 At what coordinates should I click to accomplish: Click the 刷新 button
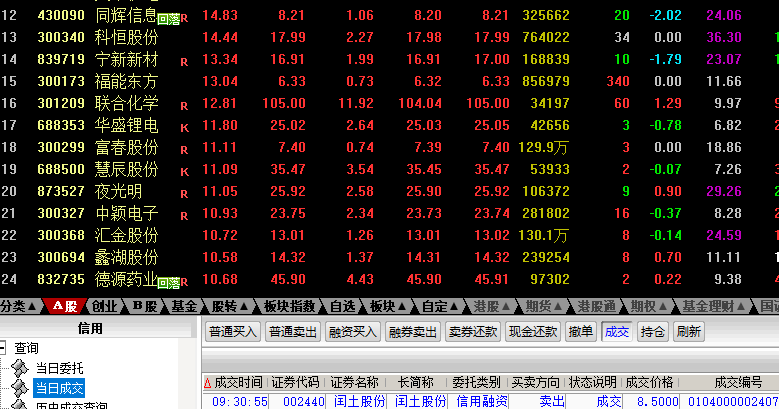tap(688, 331)
